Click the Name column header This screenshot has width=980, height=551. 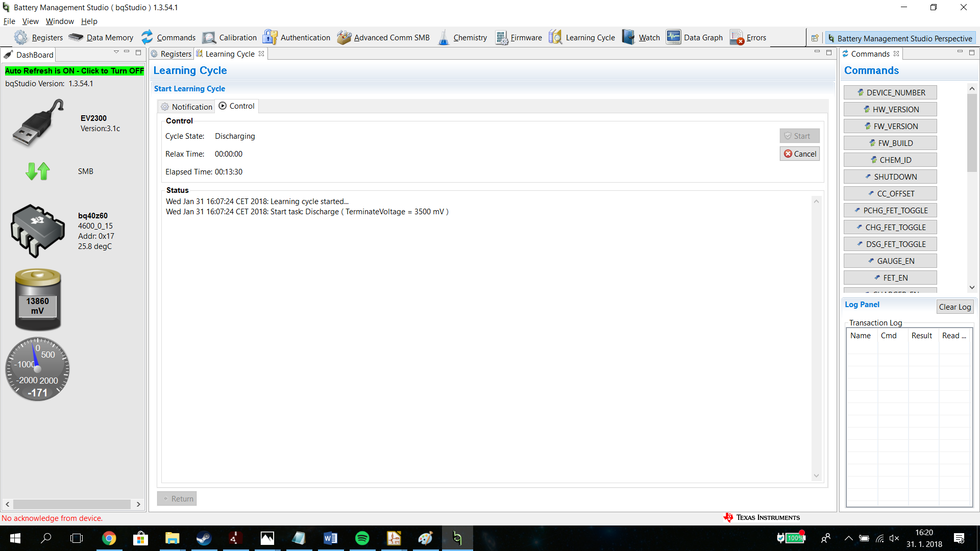pyautogui.click(x=861, y=335)
